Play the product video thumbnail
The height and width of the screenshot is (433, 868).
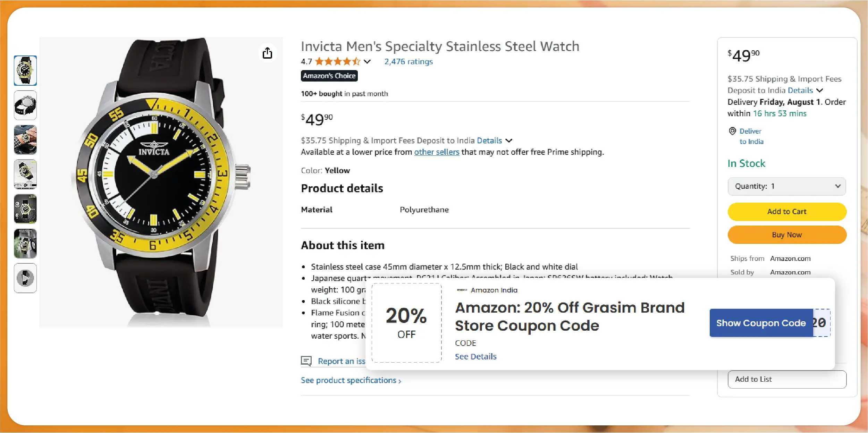click(x=25, y=278)
